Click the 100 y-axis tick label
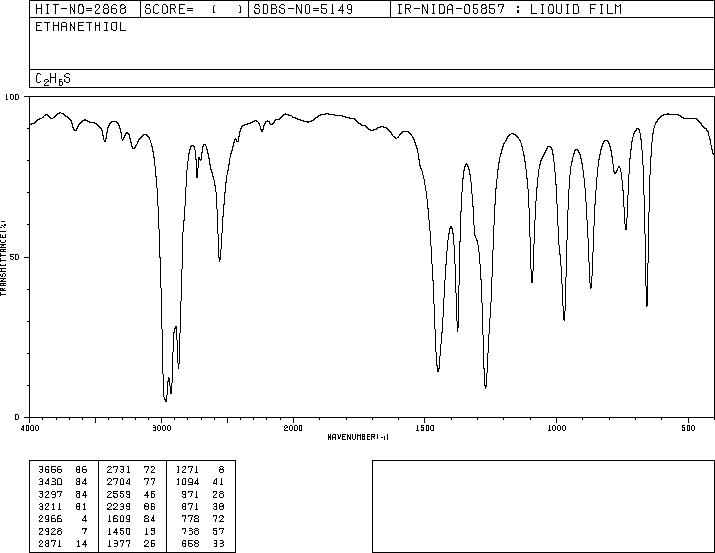Image resolution: width=715 pixels, height=553 pixels. tap(13, 97)
